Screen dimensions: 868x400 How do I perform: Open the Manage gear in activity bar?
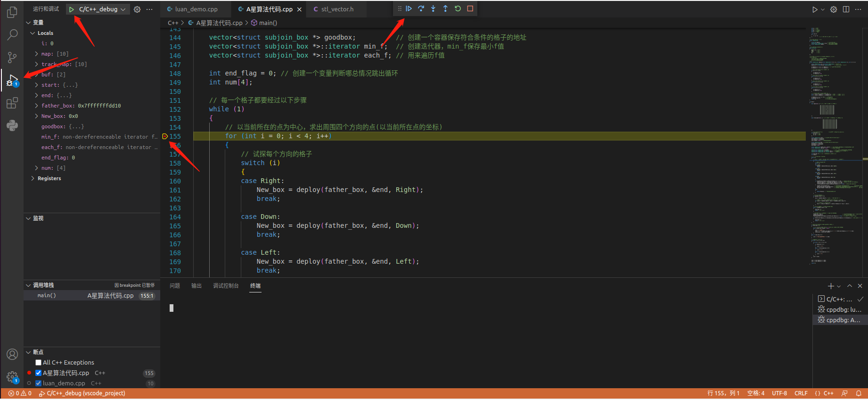(x=12, y=377)
